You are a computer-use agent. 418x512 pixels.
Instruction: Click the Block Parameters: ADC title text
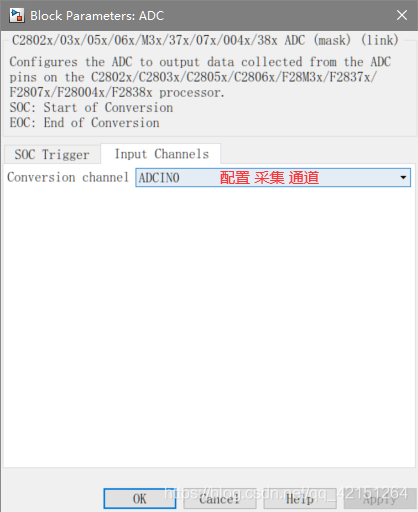pyautogui.click(x=97, y=16)
